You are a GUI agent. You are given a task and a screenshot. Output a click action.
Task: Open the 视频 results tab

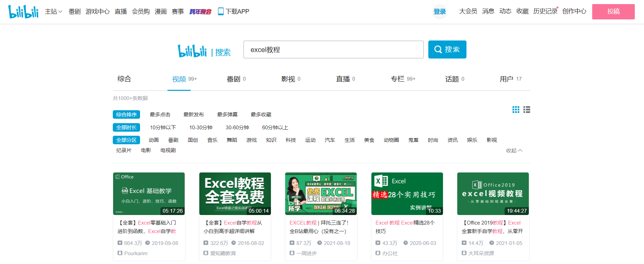tap(184, 79)
